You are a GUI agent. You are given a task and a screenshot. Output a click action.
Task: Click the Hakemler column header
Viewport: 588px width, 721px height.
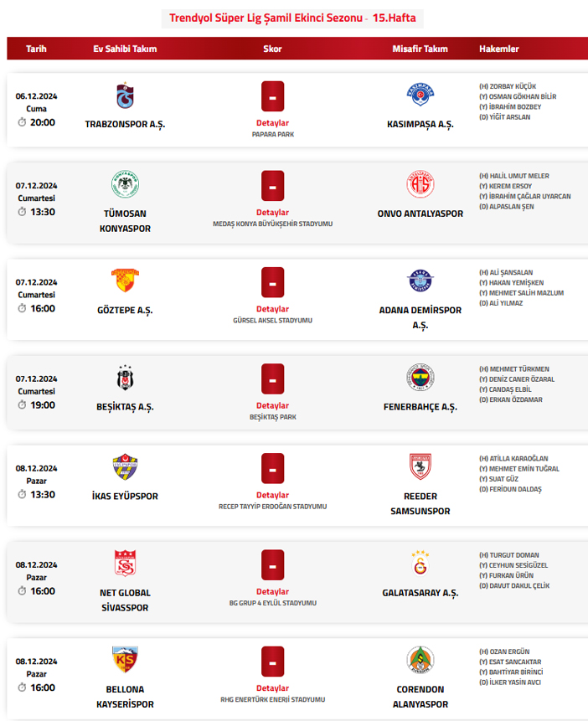tap(499, 49)
